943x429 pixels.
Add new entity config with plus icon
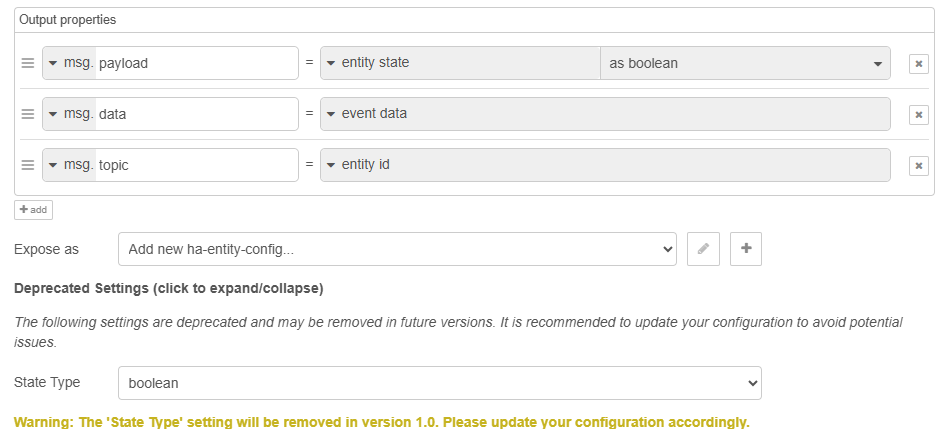pos(746,249)
